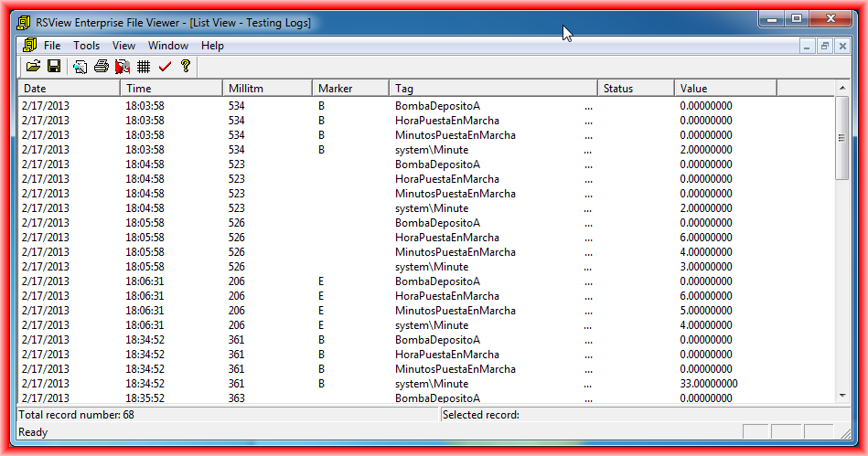Viewport: 868px width, 456px height.
Task: Sort by the Date column header
Action: click(69, 88)
